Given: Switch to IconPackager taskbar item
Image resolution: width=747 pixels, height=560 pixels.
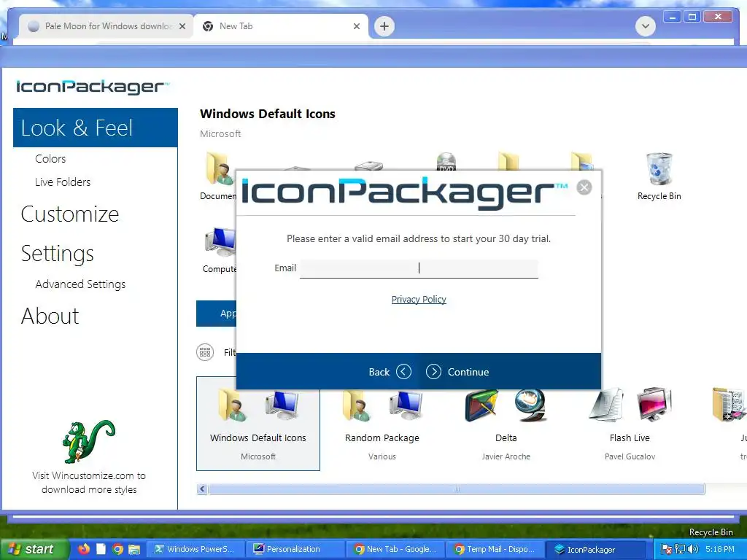Looking at the screenshot, I should (595, 549).
